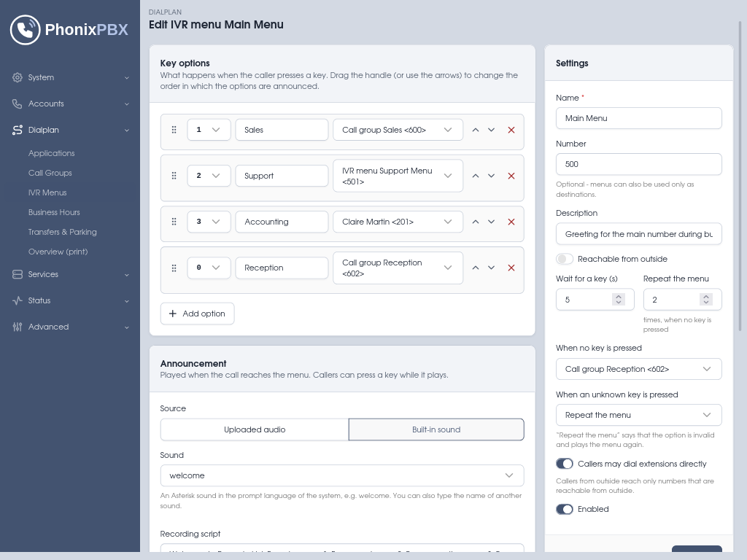Move Reception option up
The height and width of the screenshot is (560, 747).
coord(476,268)
